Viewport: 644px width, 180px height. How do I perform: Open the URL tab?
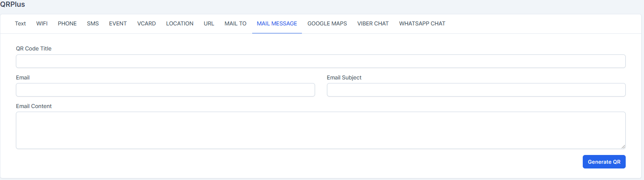pyautogui.click(x=209, y=23)
